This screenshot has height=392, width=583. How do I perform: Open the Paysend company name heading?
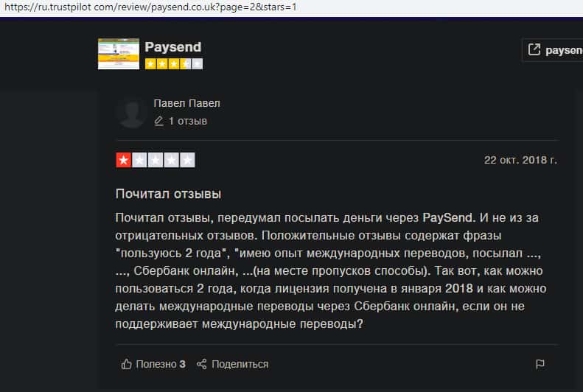pyautogui.click(x=173, y=47)
